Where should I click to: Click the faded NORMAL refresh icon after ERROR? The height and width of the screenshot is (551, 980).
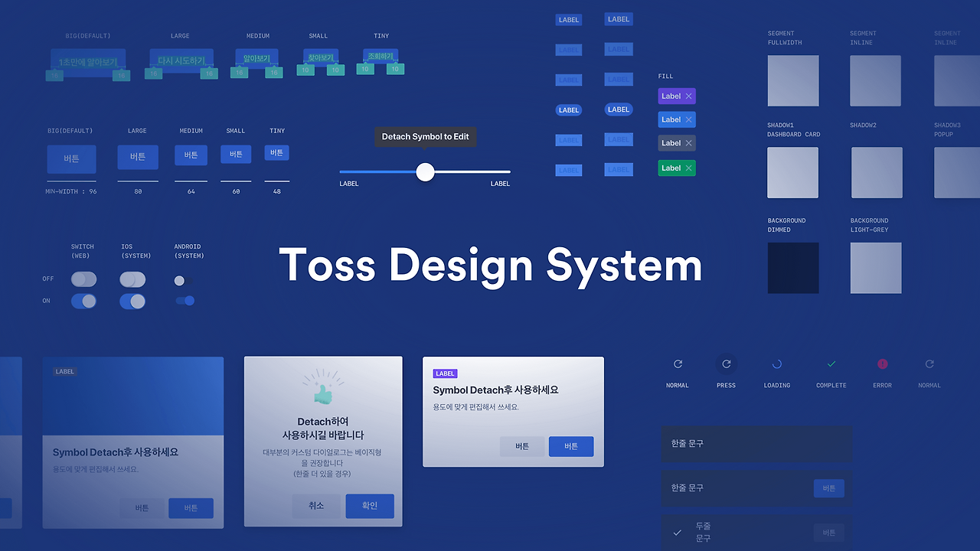click(929, 364)
